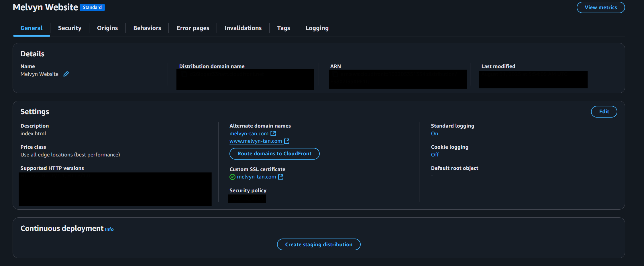Select the General tab
Image resolution: width=644 pixels, height=266 pixels.
(x=32, y=28)
